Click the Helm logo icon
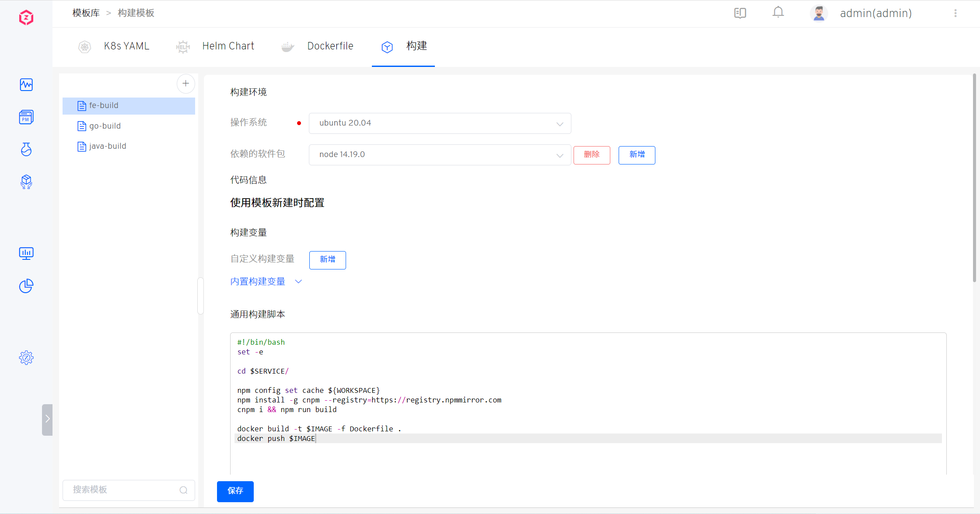Image resolution: width=980 pixels, height=514 pixels. coord(183,47)
